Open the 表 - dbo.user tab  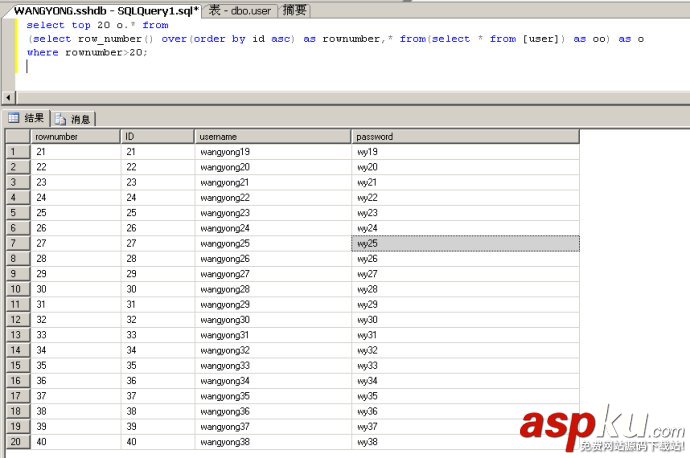[x=240, y=11]
